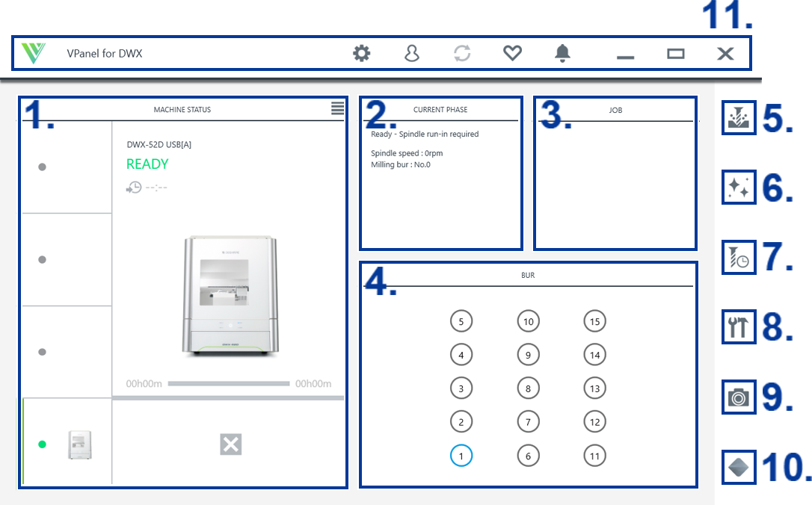The width and height of the screenshot is (812, 505).
Task: Click the heart icon in title bar
Action: tap(512, 53)
